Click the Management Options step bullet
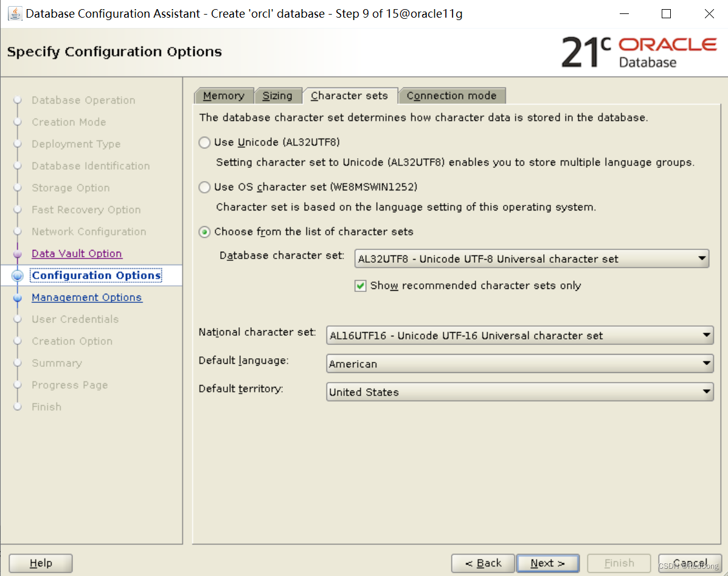 pyautogui.click(x=18, y=297)
